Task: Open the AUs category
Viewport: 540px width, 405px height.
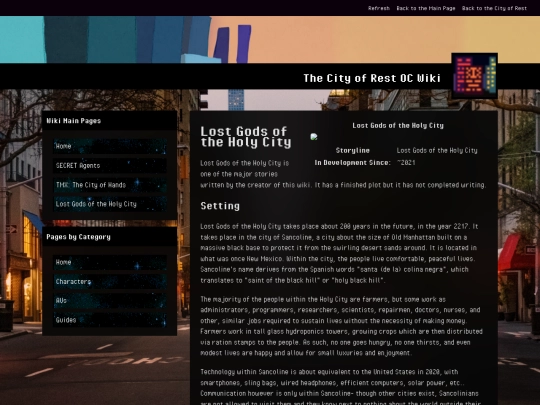Action: [x=110, y=301]
